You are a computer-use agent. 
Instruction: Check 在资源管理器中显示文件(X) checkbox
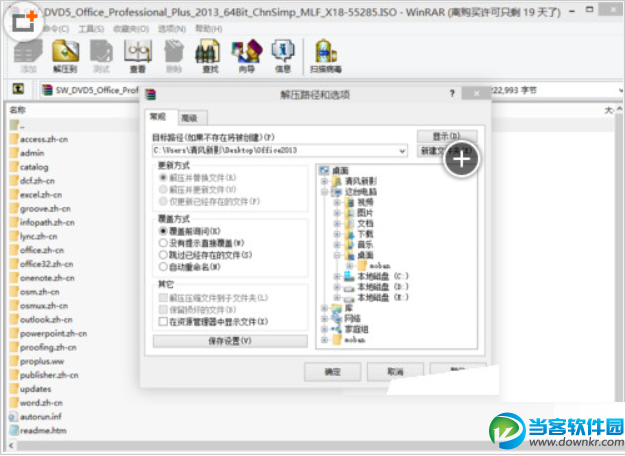click(x=163, y=321)
